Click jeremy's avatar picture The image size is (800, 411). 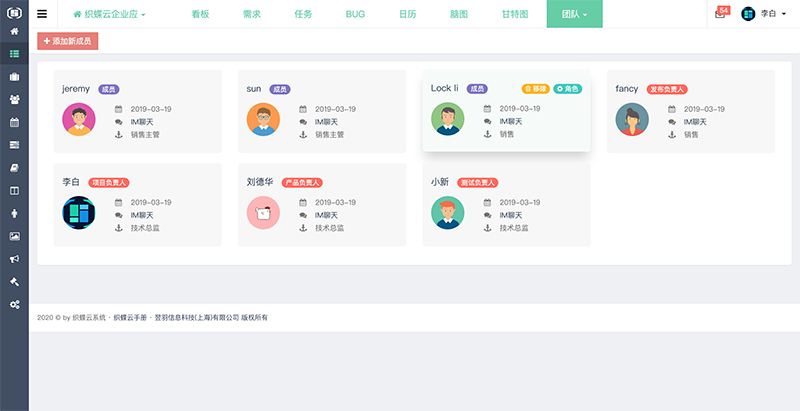[79, 119]
